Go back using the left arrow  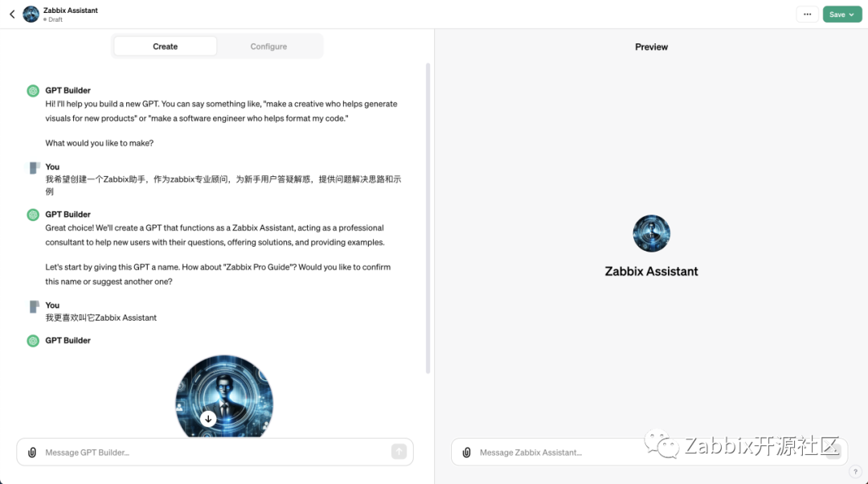pyautogui.click(x=12, y=14)
